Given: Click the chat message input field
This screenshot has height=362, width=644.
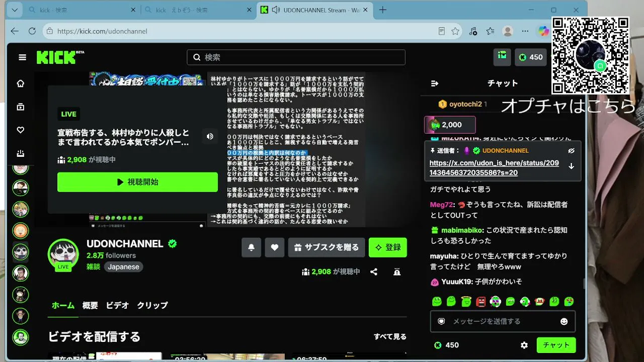Looking at the screenshot, I should tap(503, 321).
